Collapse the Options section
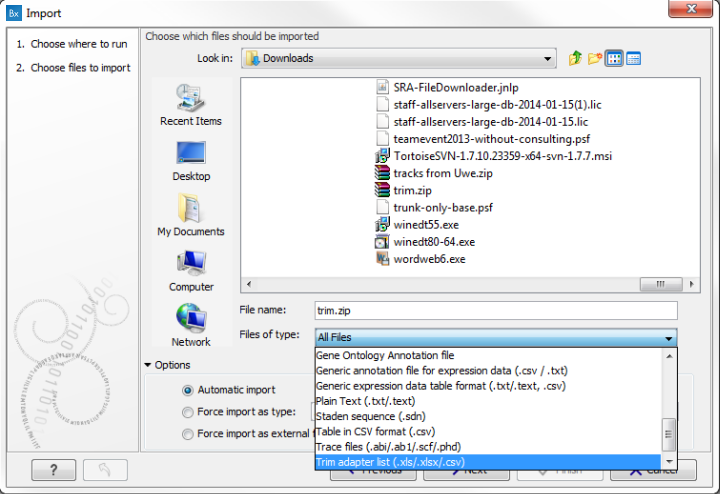Image resolution: width=720 pixels, height=494 pixels. (x=147, y=365)
